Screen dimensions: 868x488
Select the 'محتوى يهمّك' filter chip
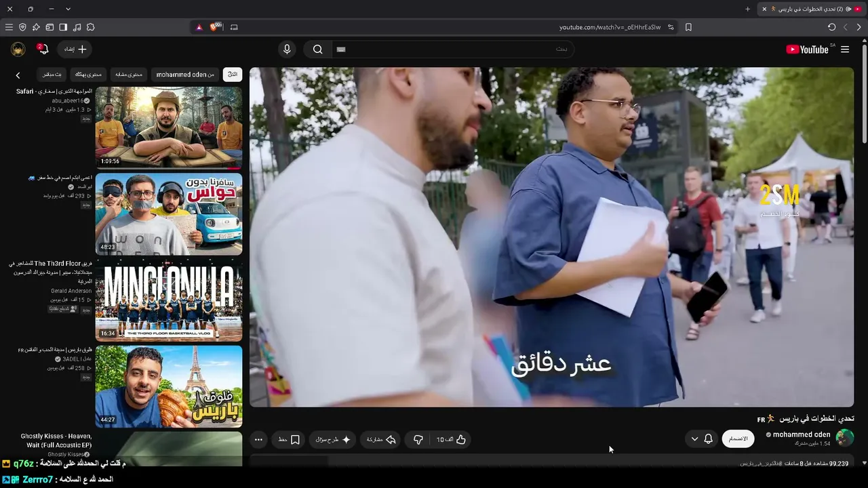89,75
